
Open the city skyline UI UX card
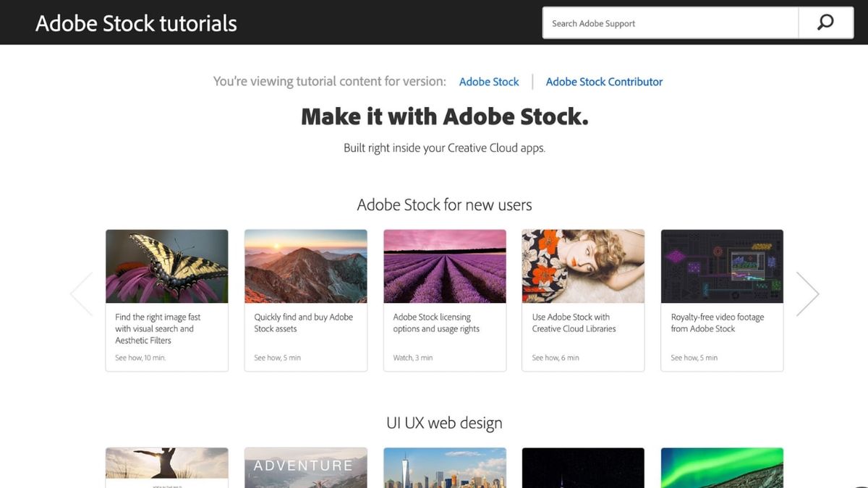(x=444, y=466)
